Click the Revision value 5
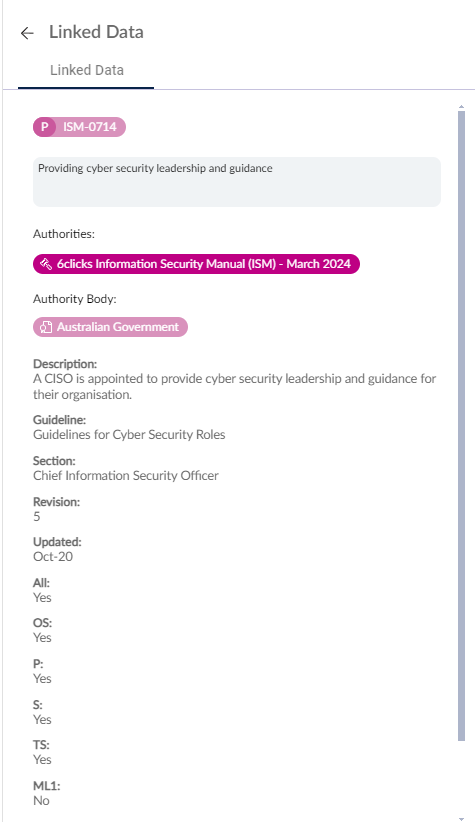 pyautogui.click(x=37, y=516)
